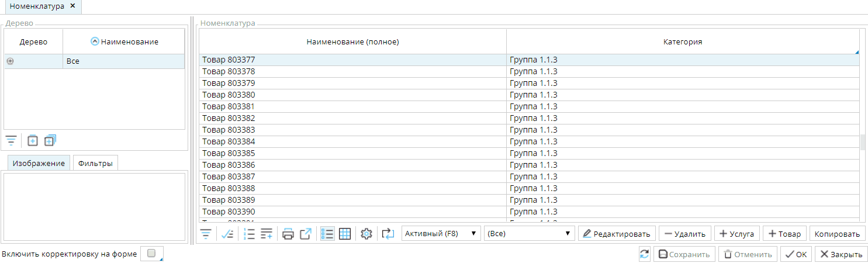This screenshot has height=263, width=868.
Task: Click the swap arrows icon beside the gear
Action: click(x=388, y=234)
